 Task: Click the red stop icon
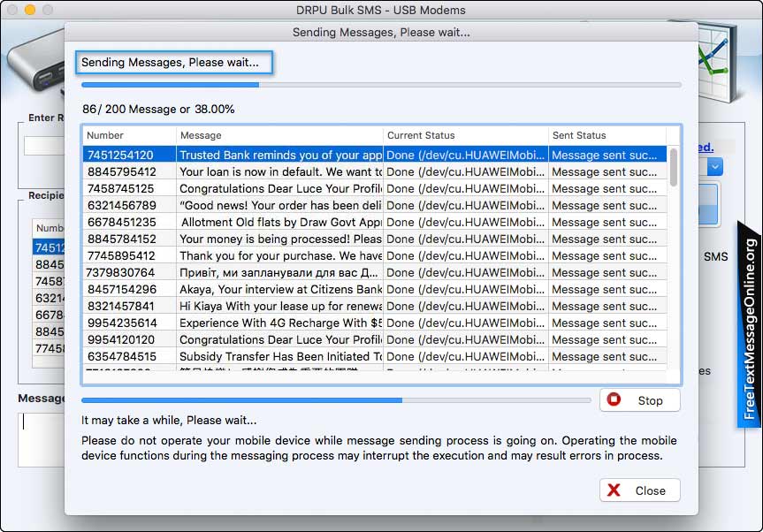tap(614, 399)
